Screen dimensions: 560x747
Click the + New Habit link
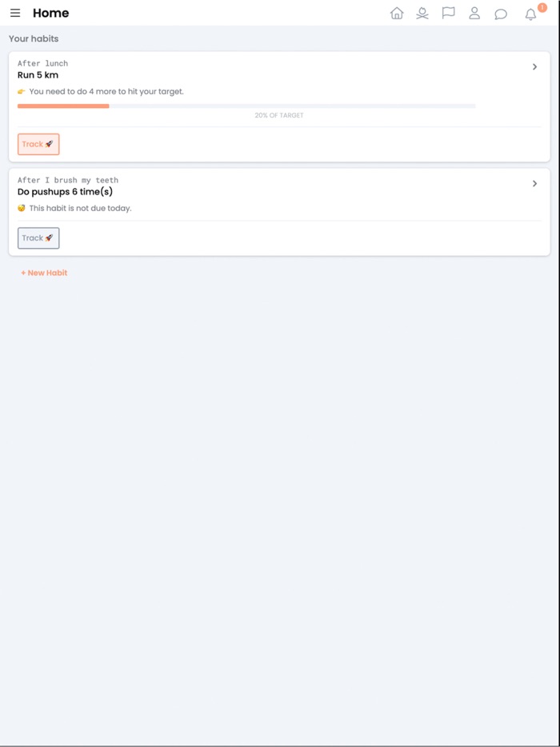point(44,273)
